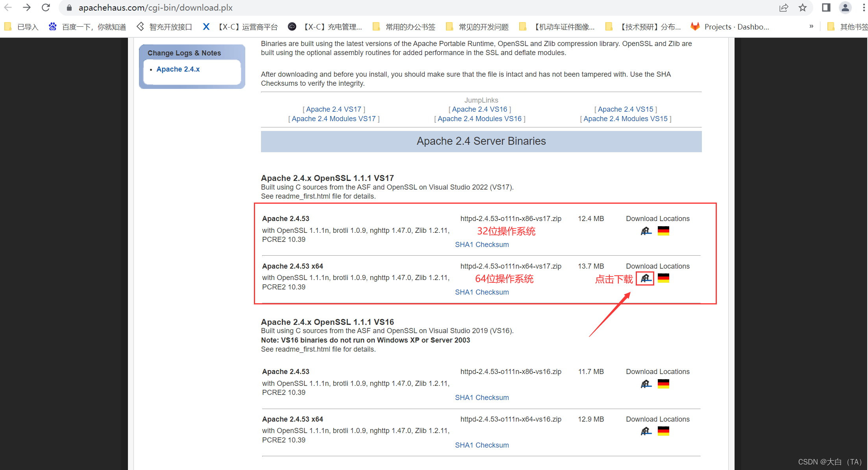Click the Apache Haus download icon for x86 VS17

coord(646,231)
